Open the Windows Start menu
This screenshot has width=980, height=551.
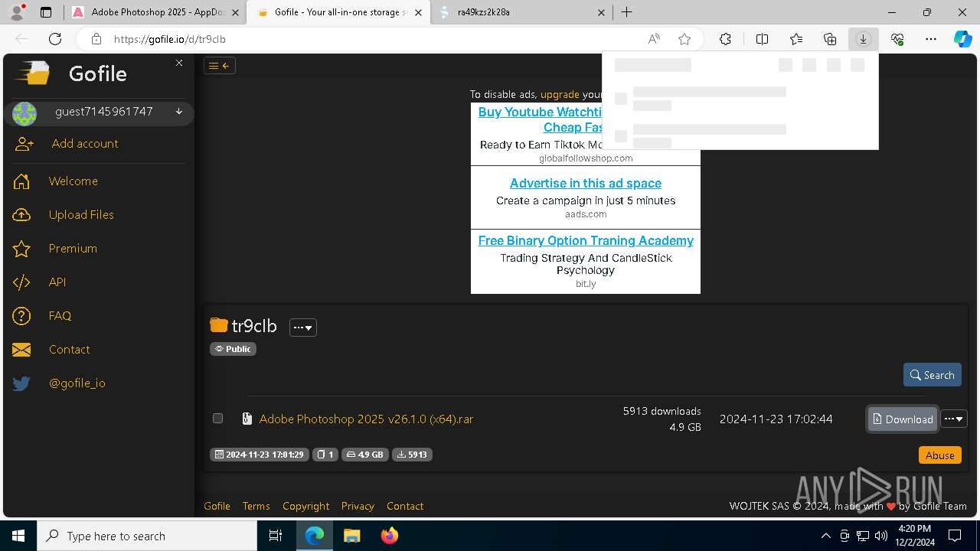18,536
